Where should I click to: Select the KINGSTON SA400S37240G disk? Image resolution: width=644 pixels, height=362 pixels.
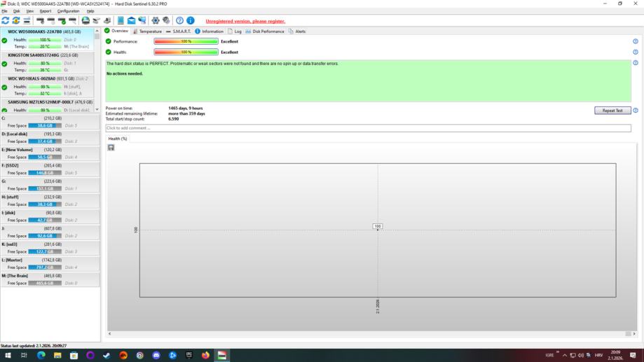pos(47,62)
